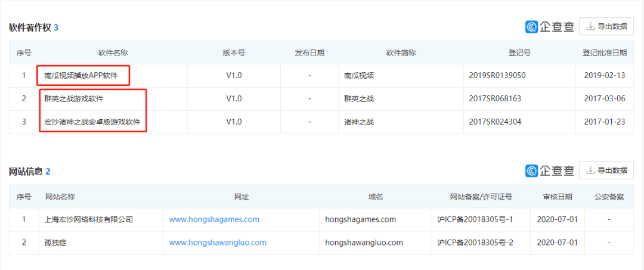The height and width of the screenshot is (270, 644).
Task: Click the review date in the 孤独症 row
Action: point(558,243)
